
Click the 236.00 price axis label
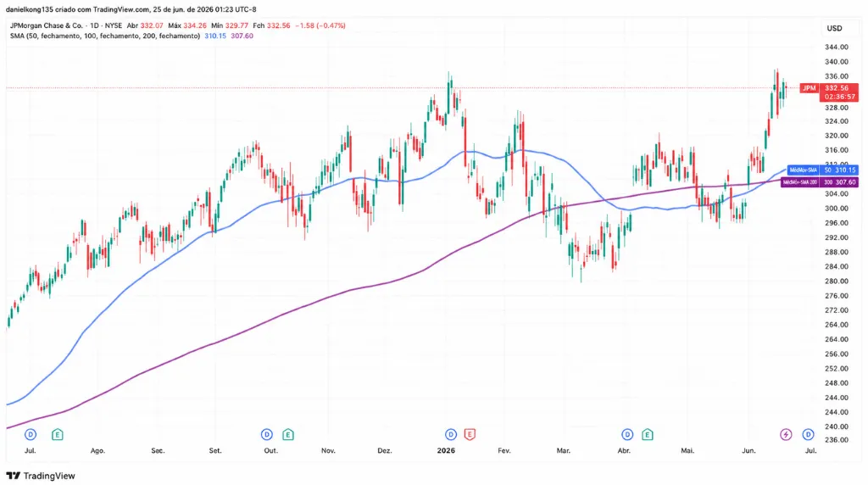pyautogui.click(x=836, y=439)
